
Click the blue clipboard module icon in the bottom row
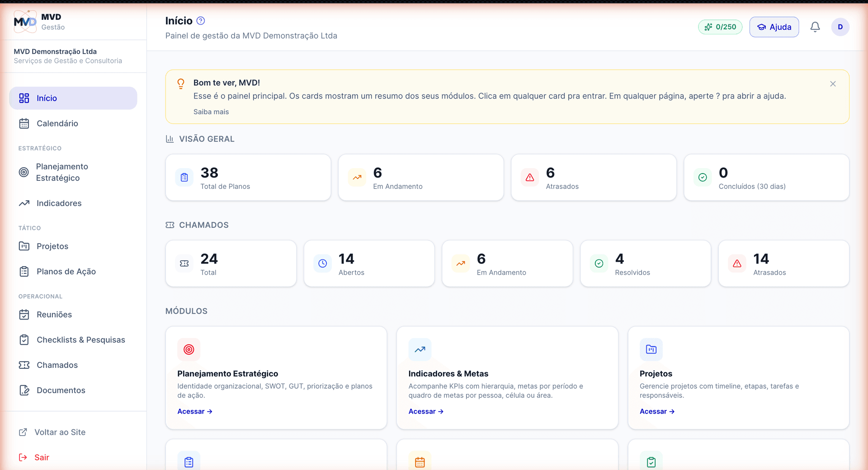189,461
